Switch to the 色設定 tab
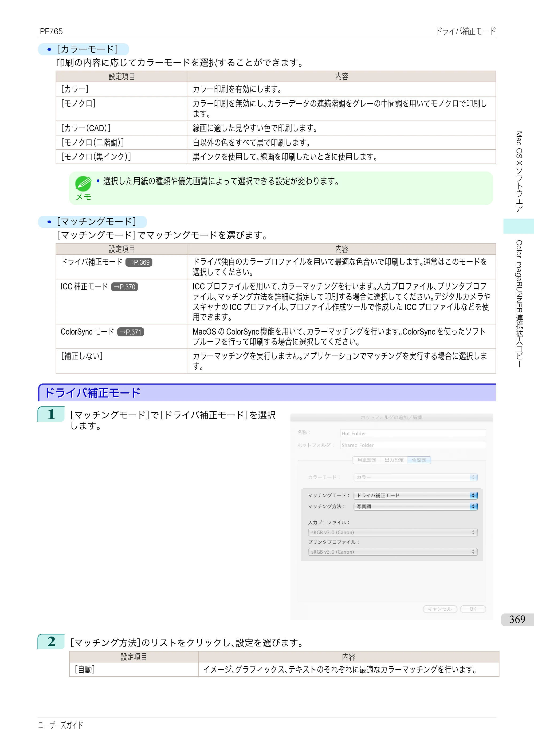This screenshot has width=534, height=756. coord(419,460)
